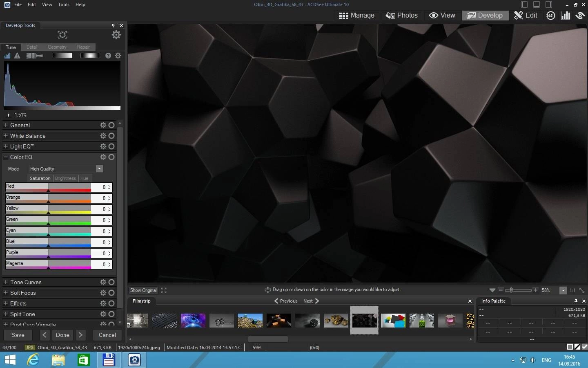Expand the Effects group

(6, 303)
